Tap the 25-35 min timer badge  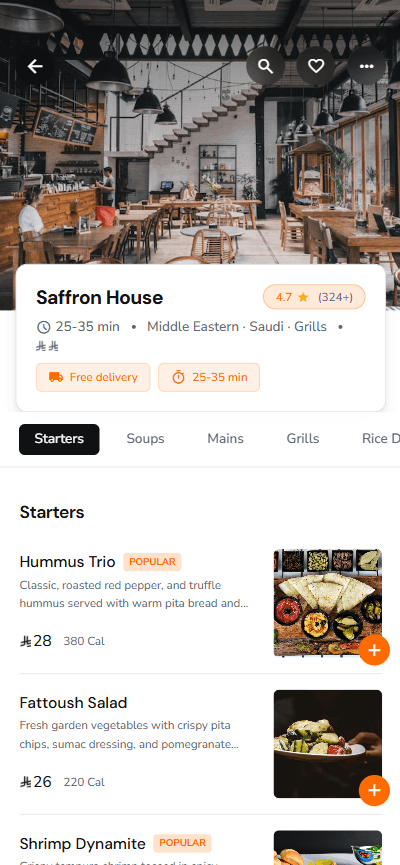click(x=209, y=377)
